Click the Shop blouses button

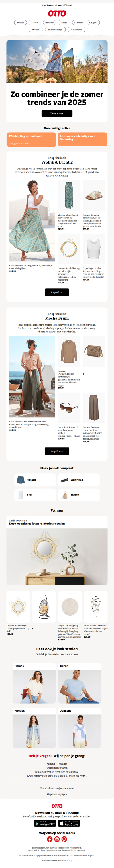click(57, 451)
